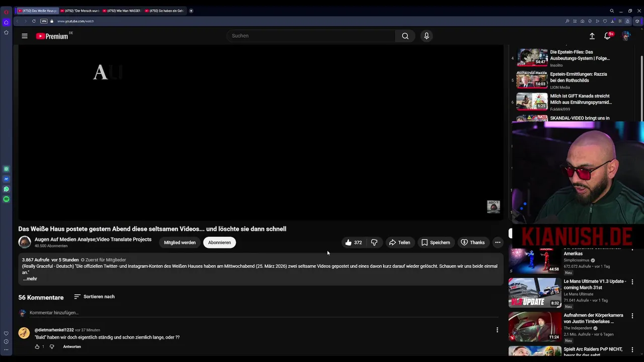
Task: Open the Opera account profile icon
Action: pyautogui.click(x=628, y=21)
